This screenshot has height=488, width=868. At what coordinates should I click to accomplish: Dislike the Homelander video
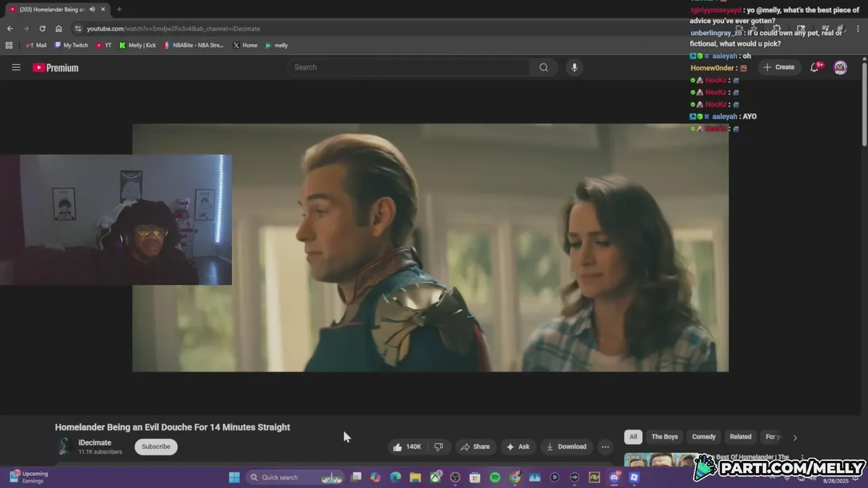click(x=439, y=447)
